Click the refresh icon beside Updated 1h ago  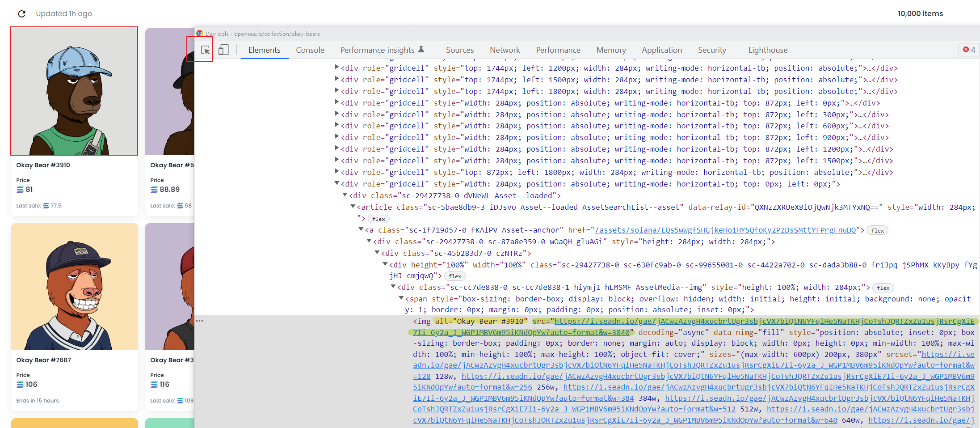21,14
